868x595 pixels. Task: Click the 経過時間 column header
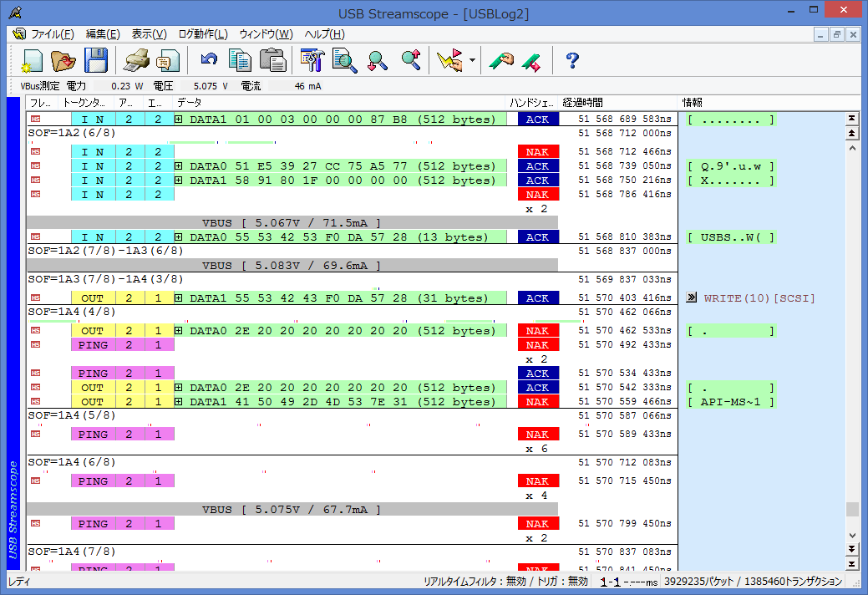pyautogui.click(x=617, y=103)
